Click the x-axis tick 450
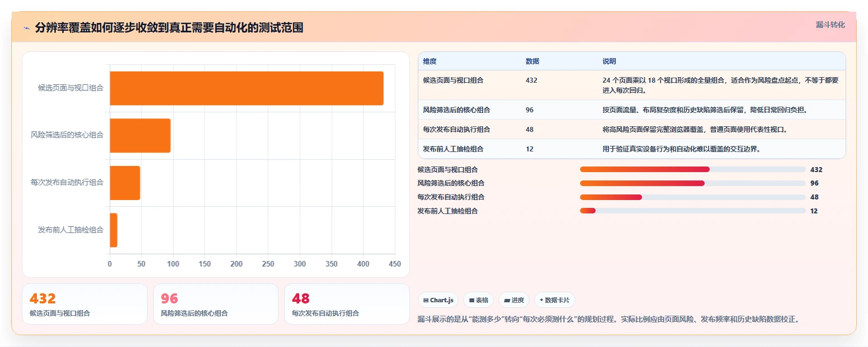The height and width of the screenshot is (347, 868). [x=395, y=264]
